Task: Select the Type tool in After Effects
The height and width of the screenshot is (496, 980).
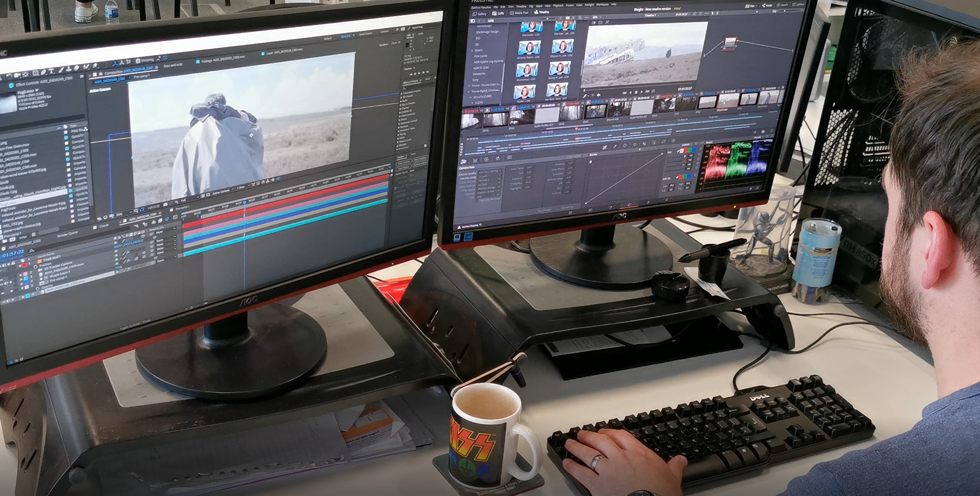Action: pyautogui.click(x=51, y=71)
